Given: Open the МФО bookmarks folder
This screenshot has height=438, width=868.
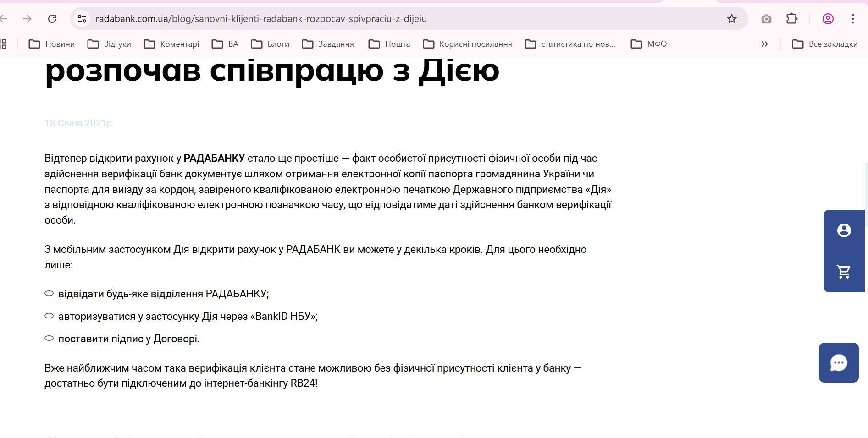Looking at the screenshot, I should pos(649,44).
